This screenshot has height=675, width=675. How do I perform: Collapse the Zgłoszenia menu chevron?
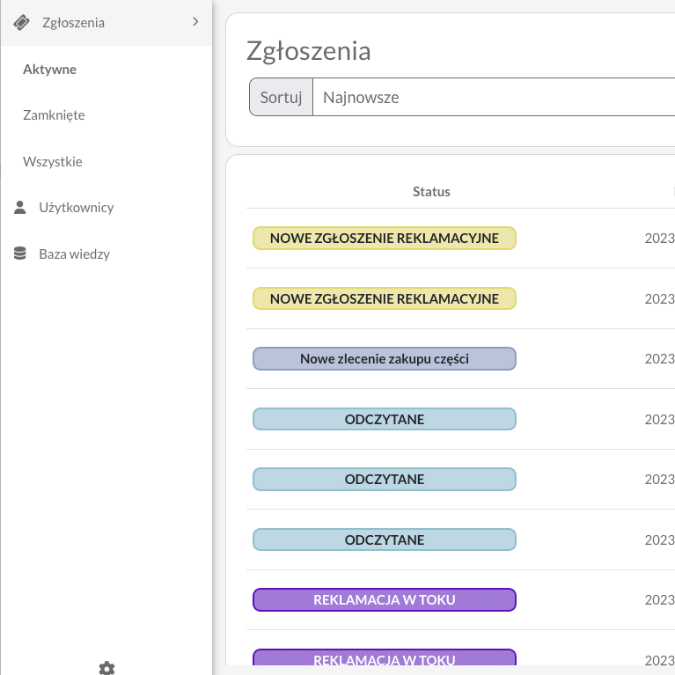(195, 22)
